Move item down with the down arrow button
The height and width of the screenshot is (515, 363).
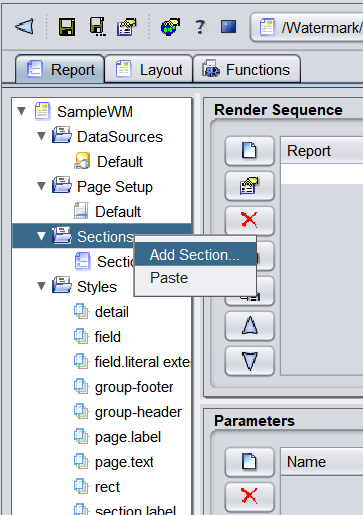coord(249,361)
